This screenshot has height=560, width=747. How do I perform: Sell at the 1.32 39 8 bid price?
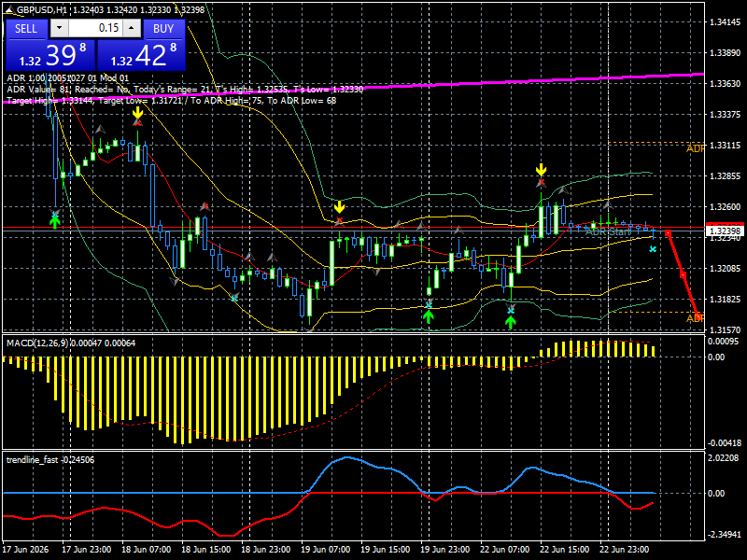point(50,55)
